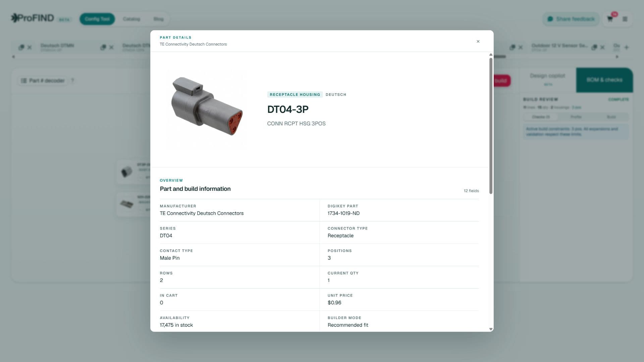Open the hamburger menu icon
644x362 pixels.
pos(625,19)
